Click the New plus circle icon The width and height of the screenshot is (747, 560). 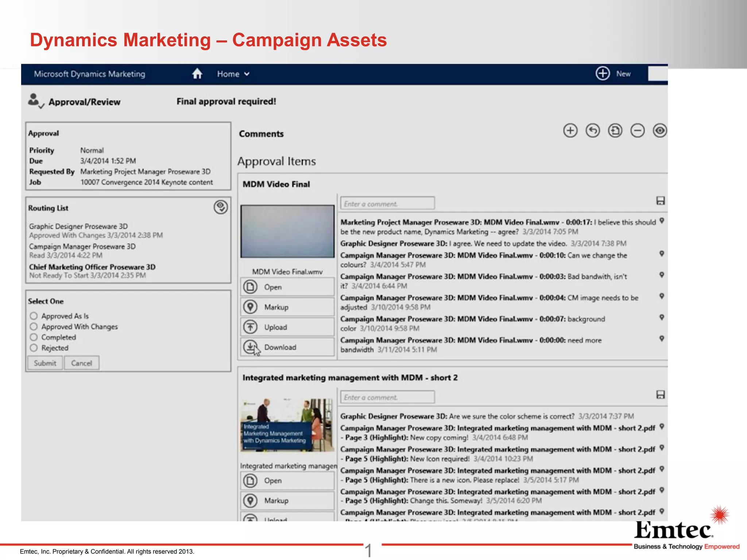(x=603, y=73)
